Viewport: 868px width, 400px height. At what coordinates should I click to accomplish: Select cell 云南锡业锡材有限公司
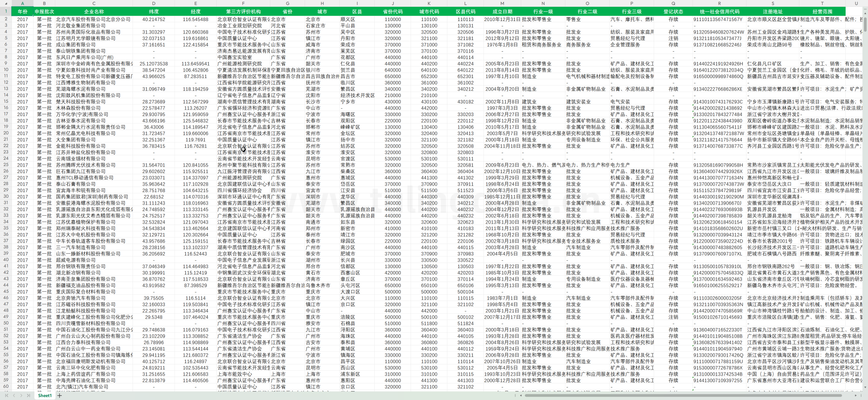[94, 159]
